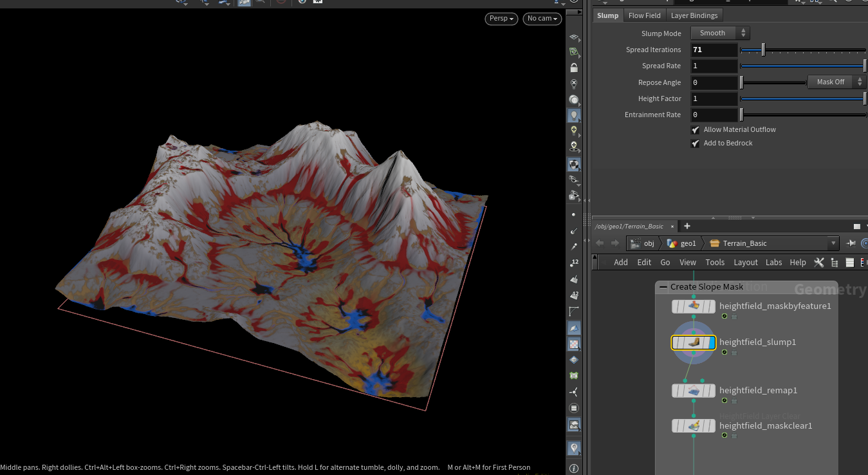Open the Layout menu in network editor
The height and width of the screenshot is (475, 868).
tap(745, 263)
